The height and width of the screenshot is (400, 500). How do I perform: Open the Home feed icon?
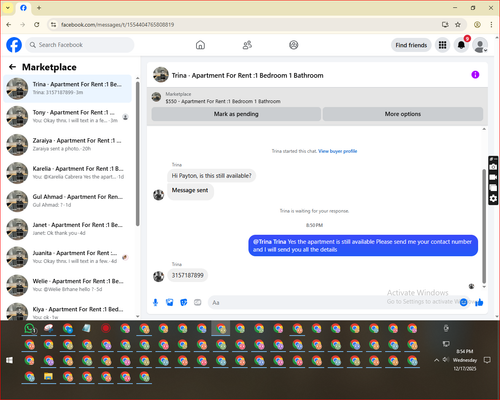pos(200,45)
